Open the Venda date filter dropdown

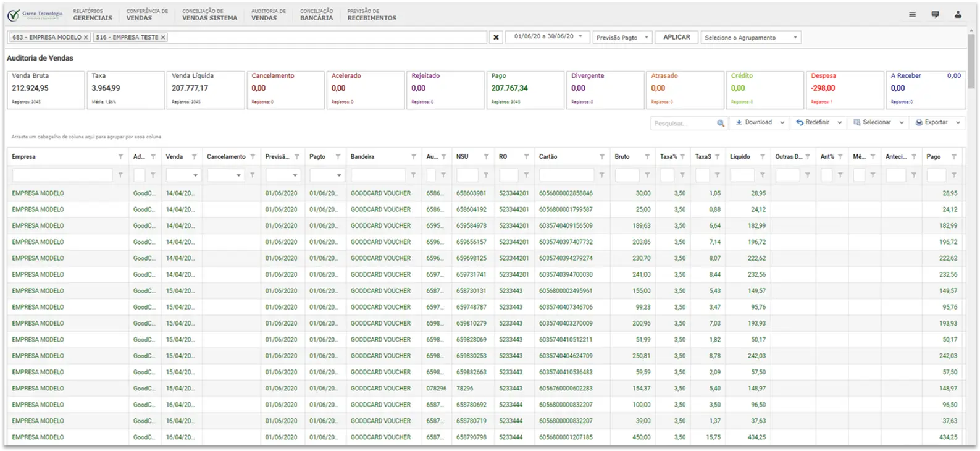[195, 175]
